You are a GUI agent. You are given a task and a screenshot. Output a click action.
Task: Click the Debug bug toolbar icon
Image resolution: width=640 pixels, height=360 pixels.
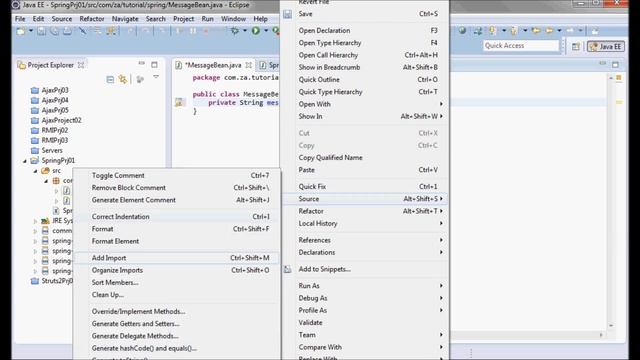(235, 31)
